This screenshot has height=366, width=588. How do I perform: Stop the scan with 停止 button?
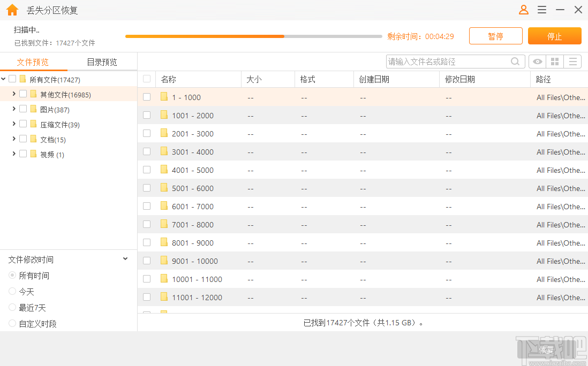click(x=555, y=36)
